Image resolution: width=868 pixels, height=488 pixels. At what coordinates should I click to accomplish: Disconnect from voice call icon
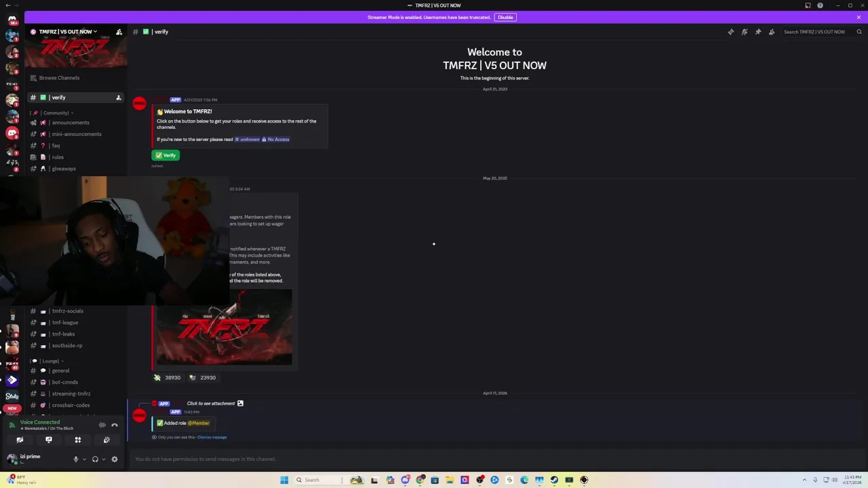tap(115, 425)
